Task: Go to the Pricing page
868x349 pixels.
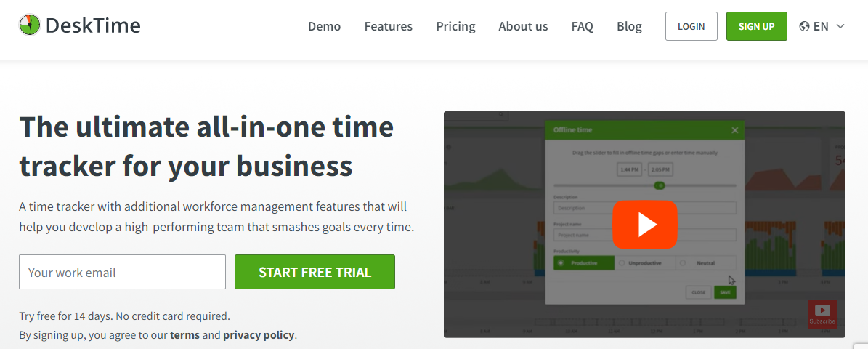Action: (x=455, y=26)
